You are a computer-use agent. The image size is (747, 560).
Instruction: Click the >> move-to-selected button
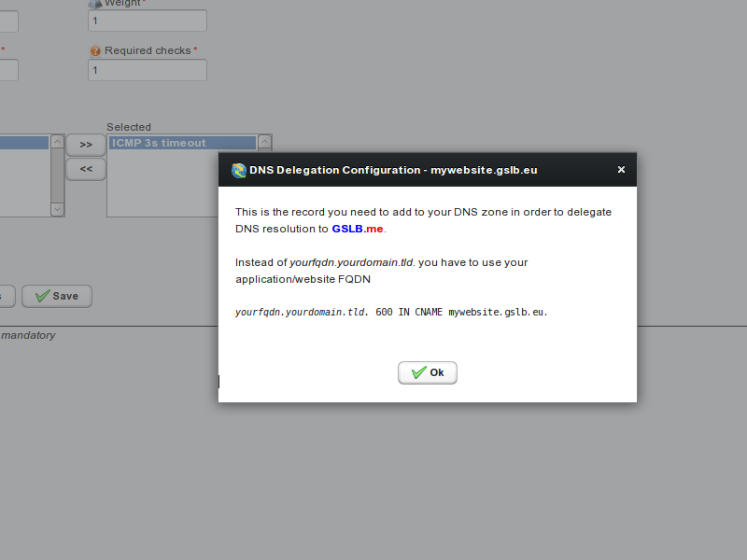tap(86, 145)
